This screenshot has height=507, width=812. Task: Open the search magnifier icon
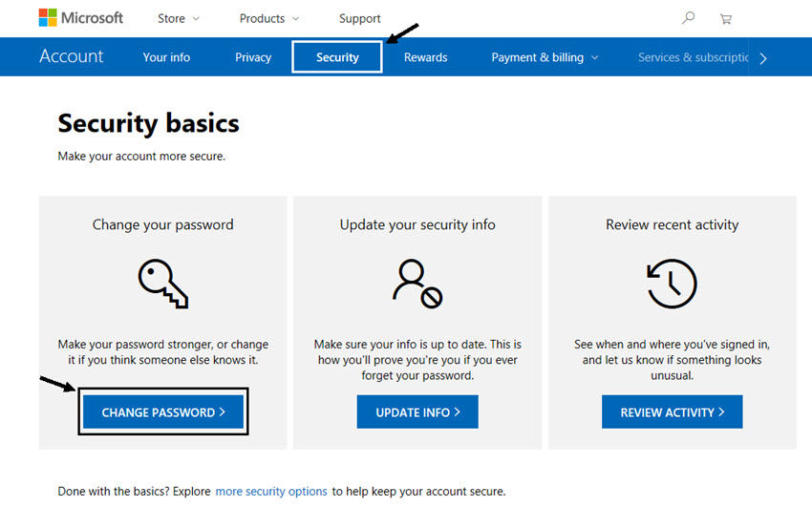688,18
